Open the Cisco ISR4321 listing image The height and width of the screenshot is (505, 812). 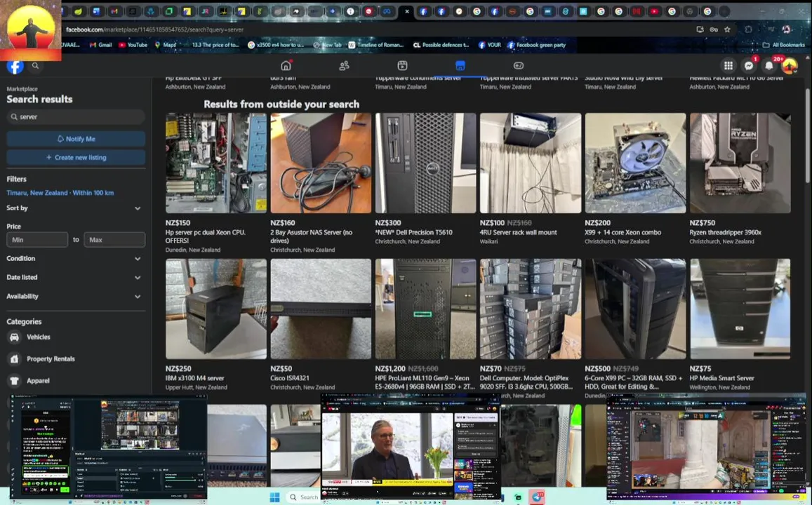coord(321,309)
